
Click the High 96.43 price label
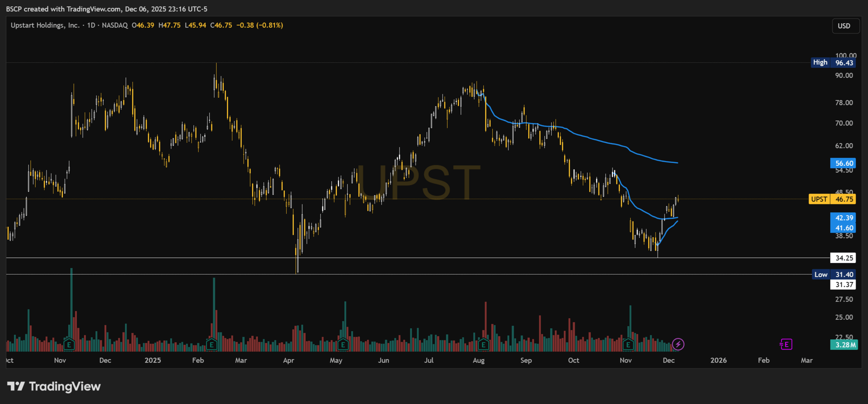point(833,63)
